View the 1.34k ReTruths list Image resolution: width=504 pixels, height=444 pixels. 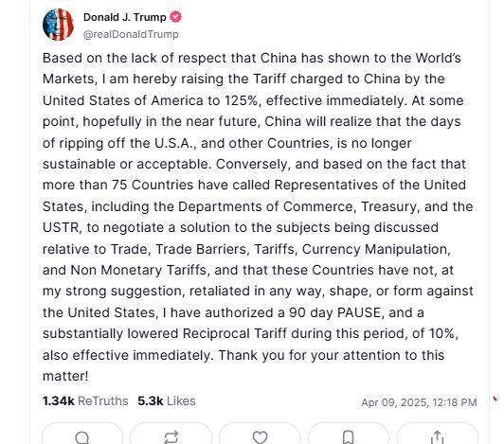[x=85, y=401]
